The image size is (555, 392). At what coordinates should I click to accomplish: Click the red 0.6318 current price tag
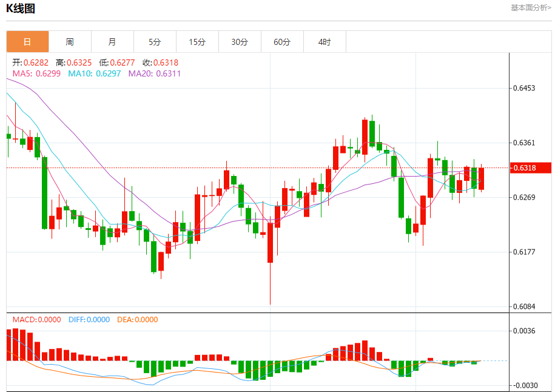[530, 168]
